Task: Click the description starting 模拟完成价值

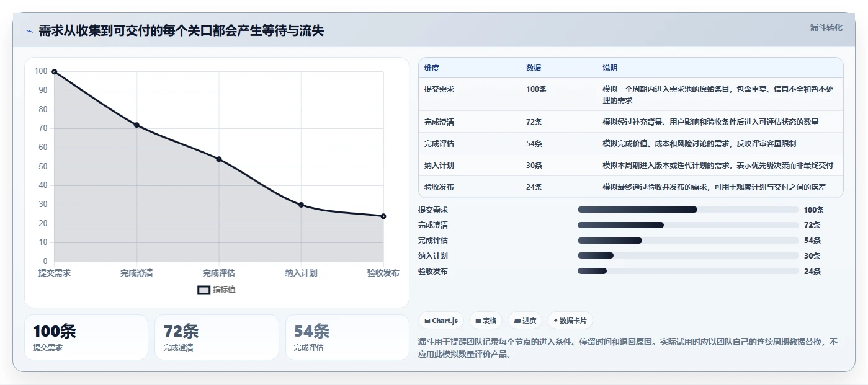Action: tap(699, 144)
